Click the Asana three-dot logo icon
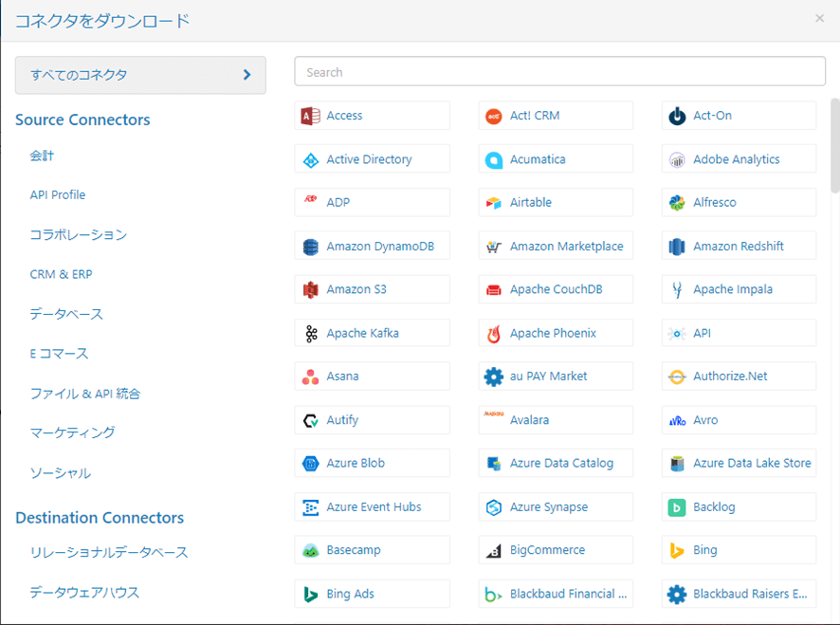 pos(310,377)
